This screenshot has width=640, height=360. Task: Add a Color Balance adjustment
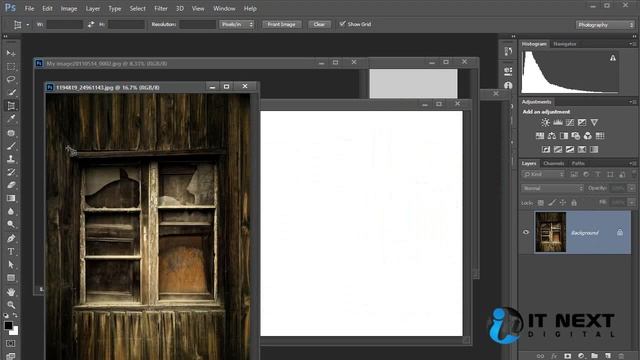(552, 136)
